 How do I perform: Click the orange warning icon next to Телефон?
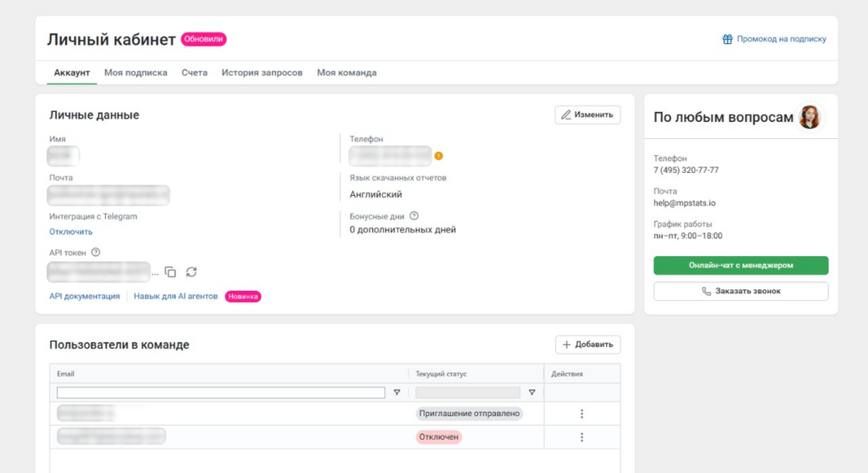tap(438, 156)
